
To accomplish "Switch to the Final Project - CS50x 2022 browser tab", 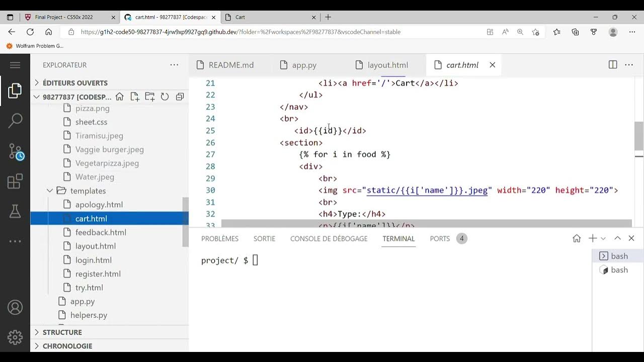I will coord(69,17).
